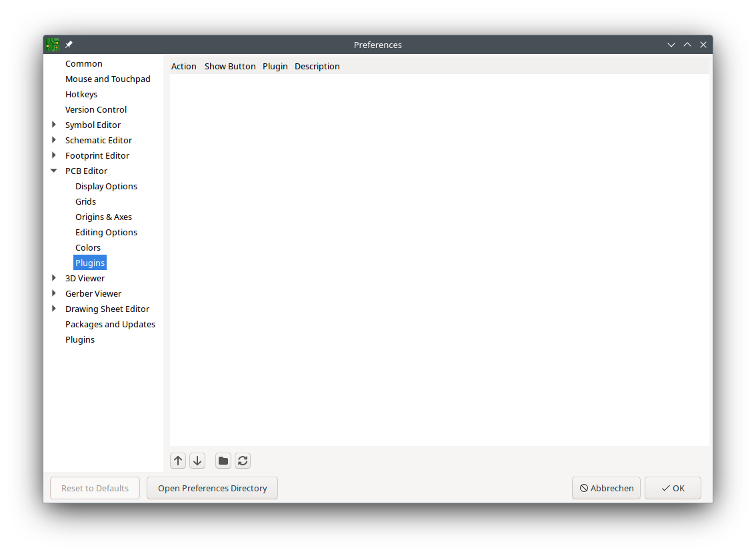This screenshot has width=756, height=554.
Task: Open the Colors page under PCB Editor
Action: pos(88,247)
